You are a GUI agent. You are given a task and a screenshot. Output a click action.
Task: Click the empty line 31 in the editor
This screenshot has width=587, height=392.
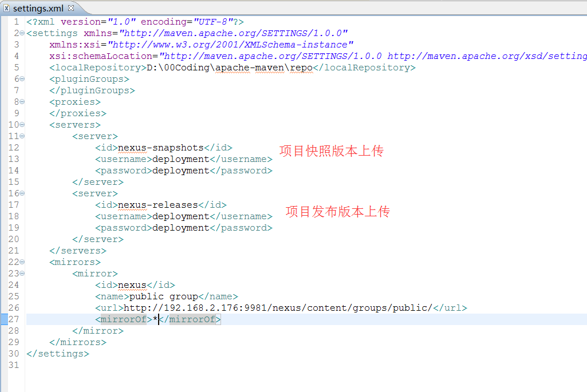click(x=306, y=365)
